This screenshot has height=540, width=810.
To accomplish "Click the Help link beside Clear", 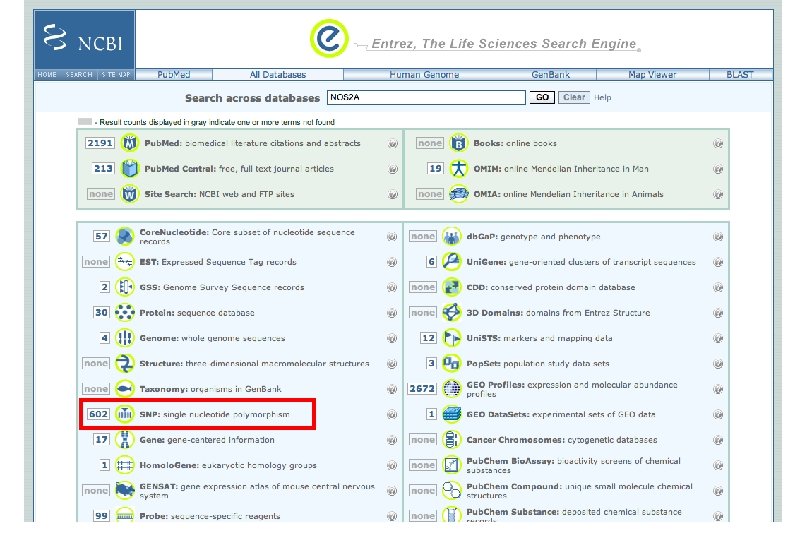I will pyautogui.click(x=602, y=97).
